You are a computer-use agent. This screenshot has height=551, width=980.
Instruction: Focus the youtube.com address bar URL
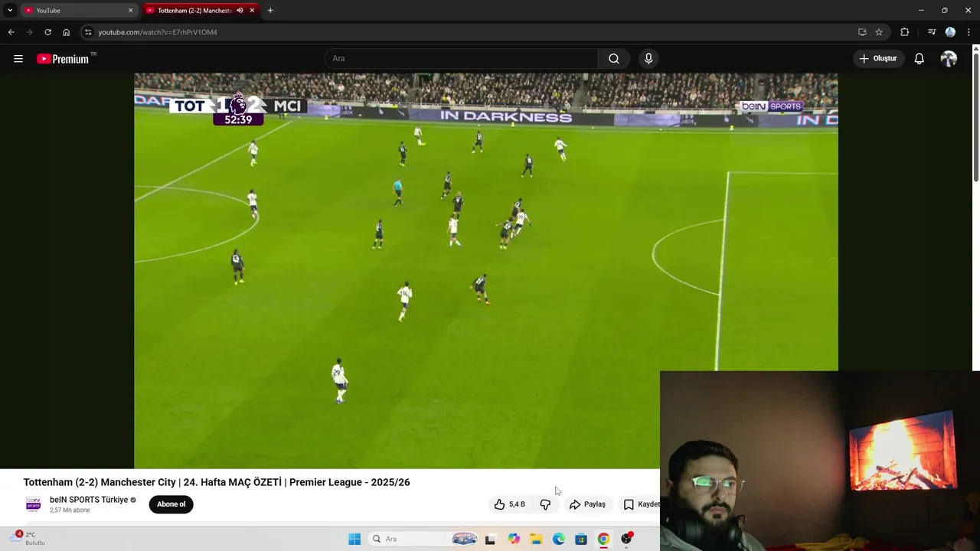point(158,32)
